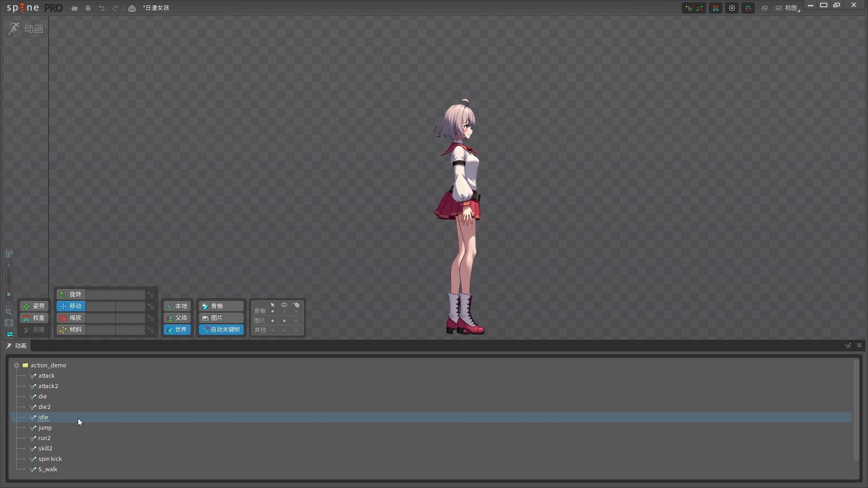
Task: Undo the last action
Action: 102,8
